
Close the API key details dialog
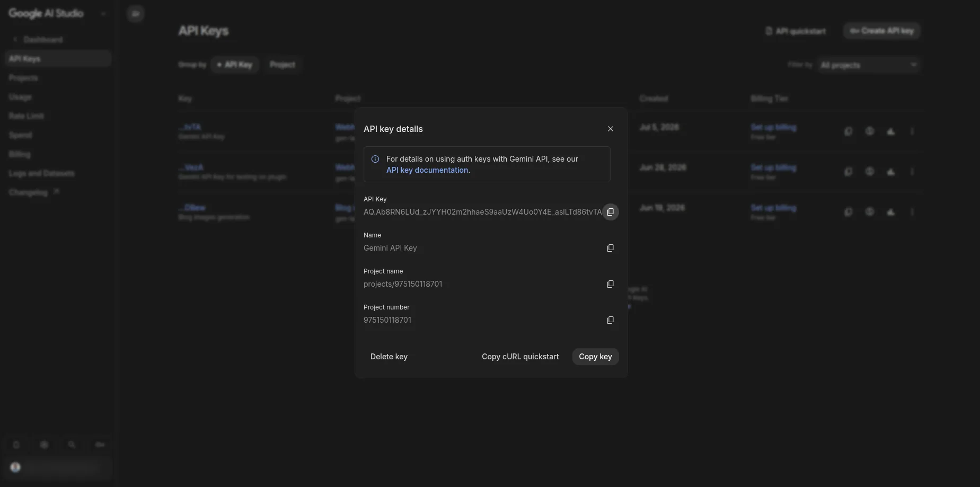[x=611, y=129]
